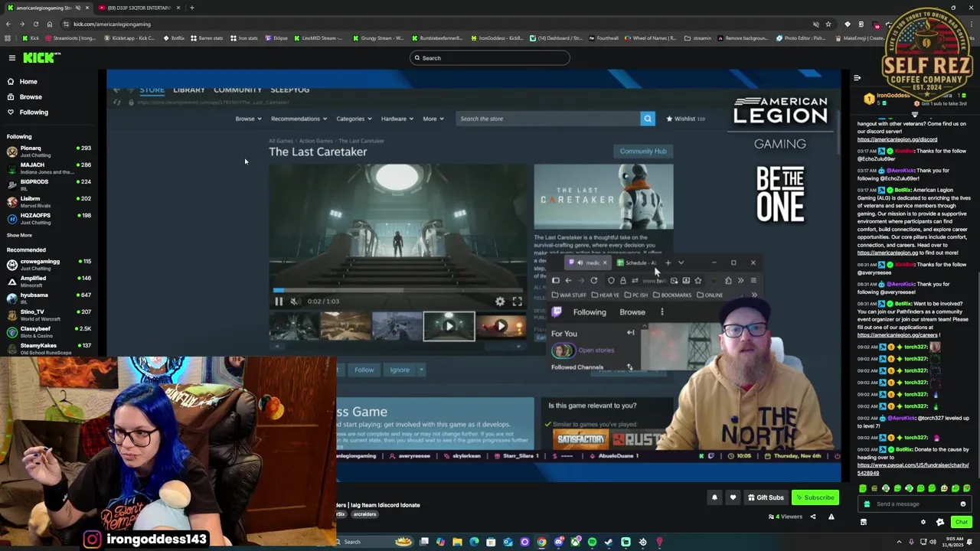Click the trailer progress bar in stream
Viewport: 980px width, 551px height.
398,291
